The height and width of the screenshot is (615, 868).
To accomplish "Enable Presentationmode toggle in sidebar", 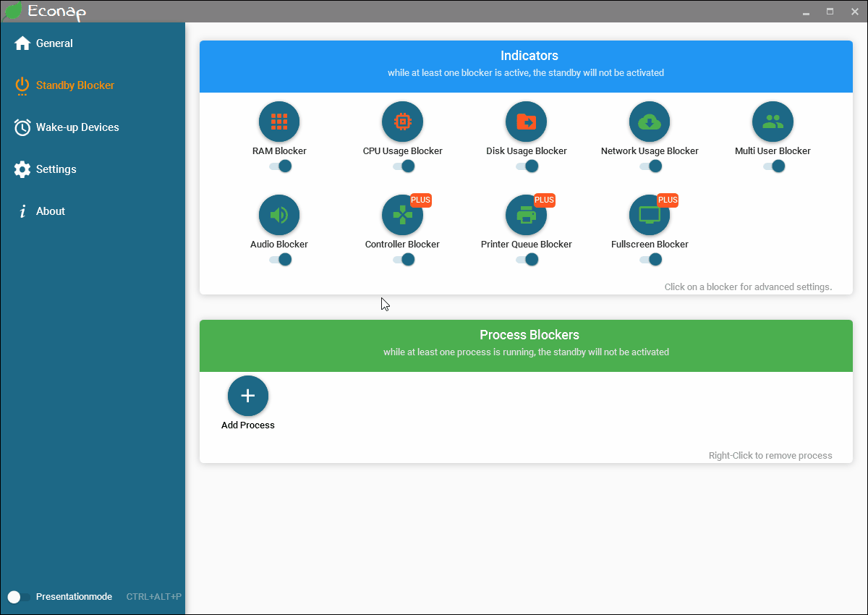I will (19, 597).
